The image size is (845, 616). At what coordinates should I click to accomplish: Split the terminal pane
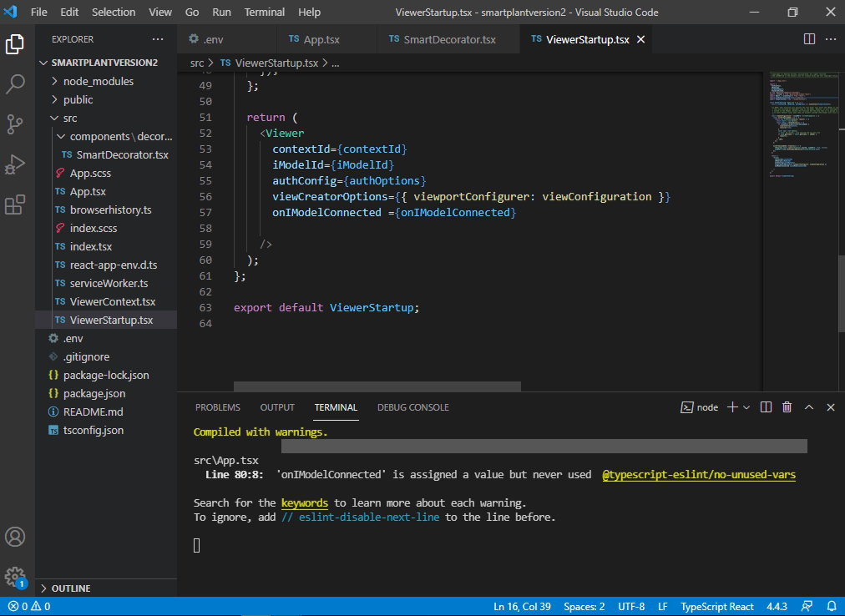tap(765, 406)
